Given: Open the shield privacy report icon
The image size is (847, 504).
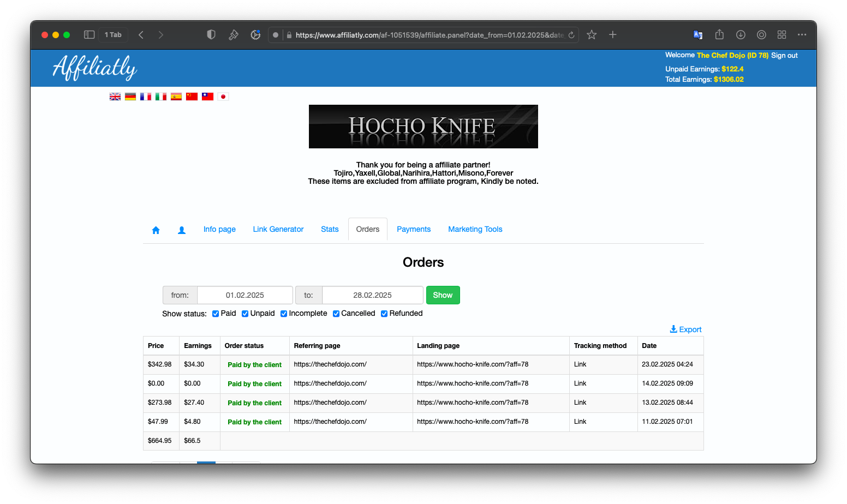Looking at the screenshot, I should click(211, 34).
